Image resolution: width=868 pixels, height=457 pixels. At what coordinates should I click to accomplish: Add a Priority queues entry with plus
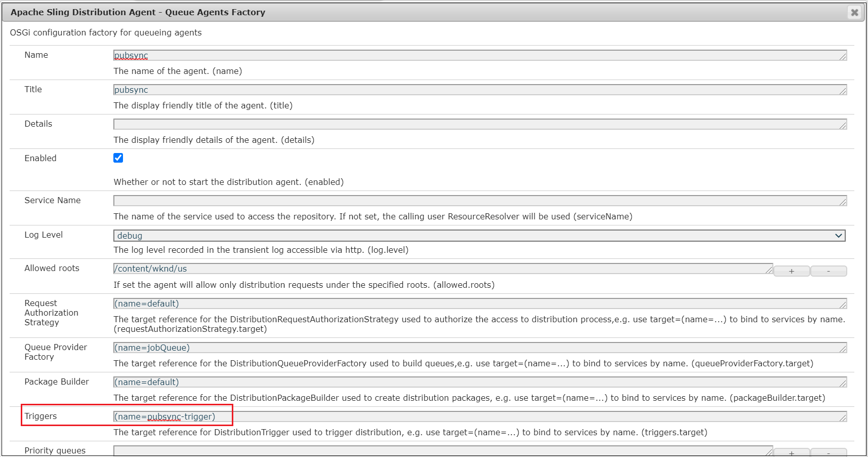[792, 452]
